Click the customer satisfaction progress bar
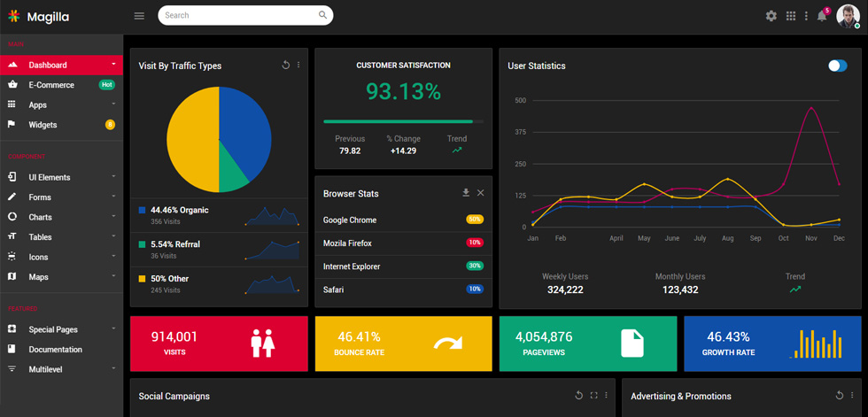The image size is (868, 417). tap(404, 121)
